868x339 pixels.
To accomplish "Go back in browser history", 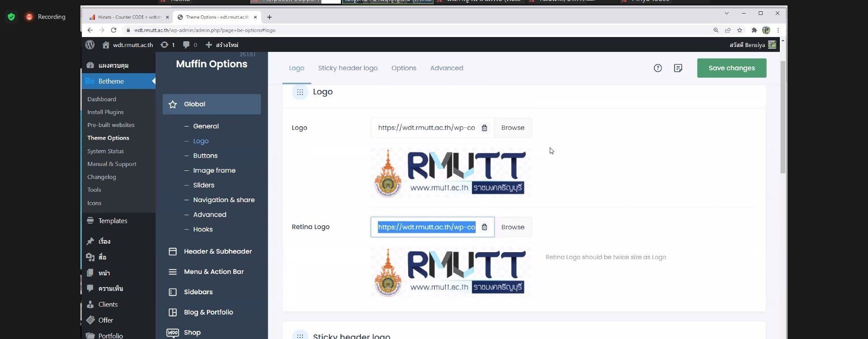I will 90,30.
